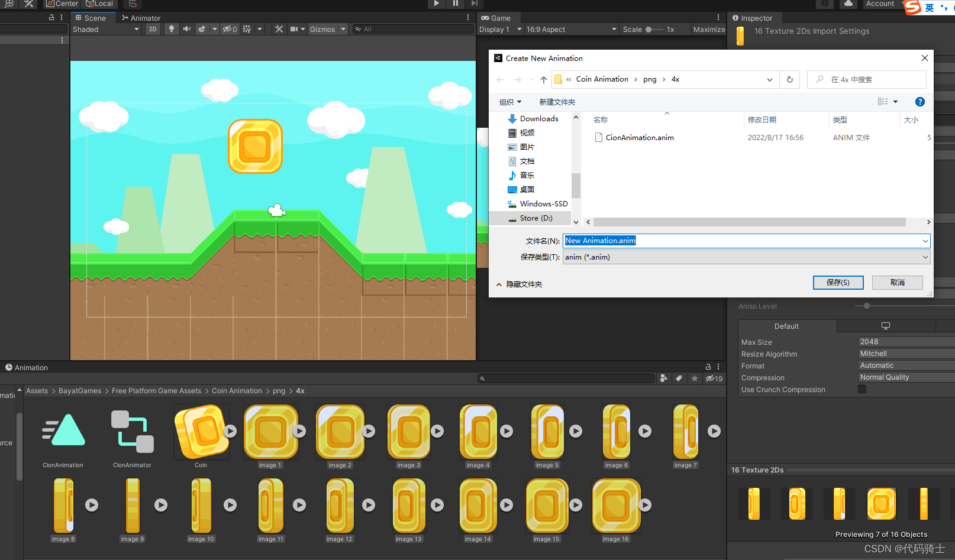Open the Shaded draw mode dropdown
The height and width of the screenshot is (560, 955).
click(105, 29)
